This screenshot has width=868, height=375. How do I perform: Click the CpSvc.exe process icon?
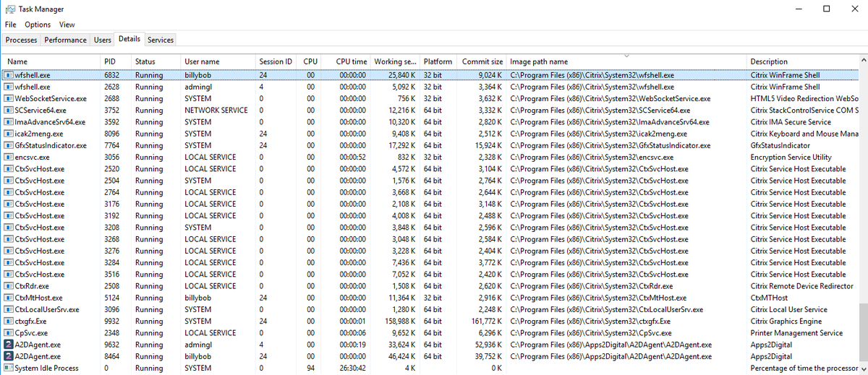tap(9, 333)
